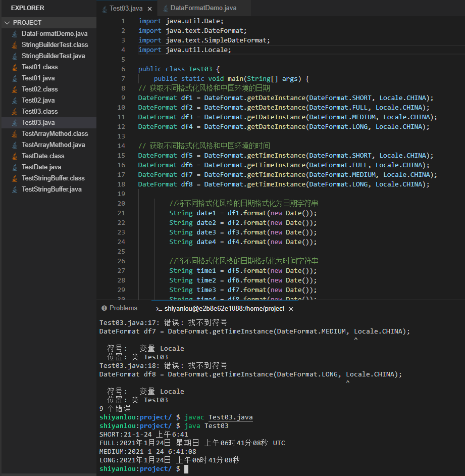
Task: Place cursor on the df1 declaration line
Action: click(x=286, y=98)
